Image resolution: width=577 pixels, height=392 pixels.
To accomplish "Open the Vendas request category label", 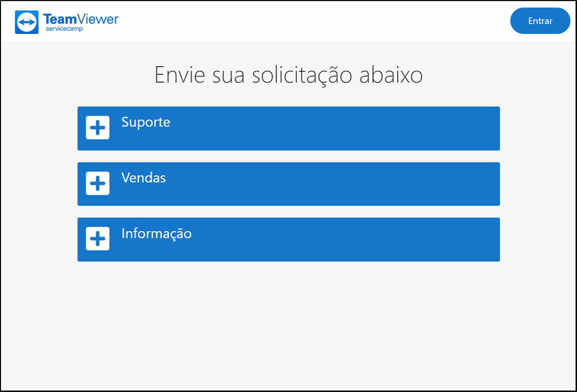I will [144, 178].
